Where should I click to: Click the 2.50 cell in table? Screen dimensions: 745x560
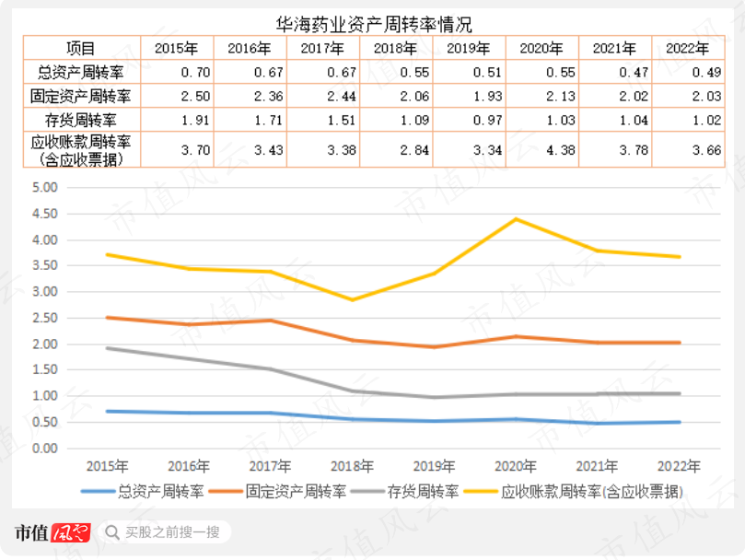(x=177, y=96)
